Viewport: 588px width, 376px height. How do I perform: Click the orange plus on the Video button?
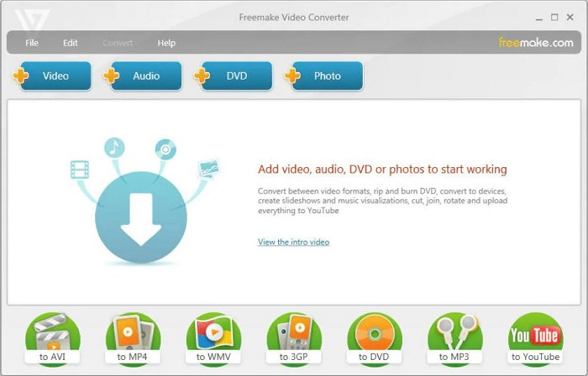click(21, 76)
